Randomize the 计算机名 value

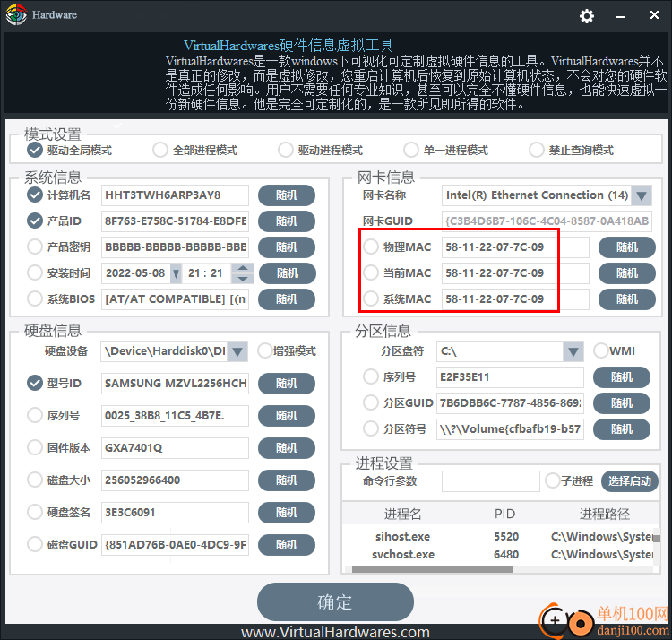click(x=287, y=195)
